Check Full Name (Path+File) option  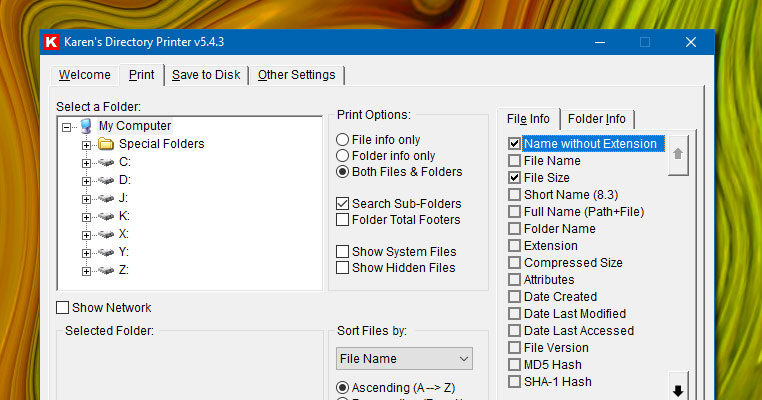tap(514, 212)
